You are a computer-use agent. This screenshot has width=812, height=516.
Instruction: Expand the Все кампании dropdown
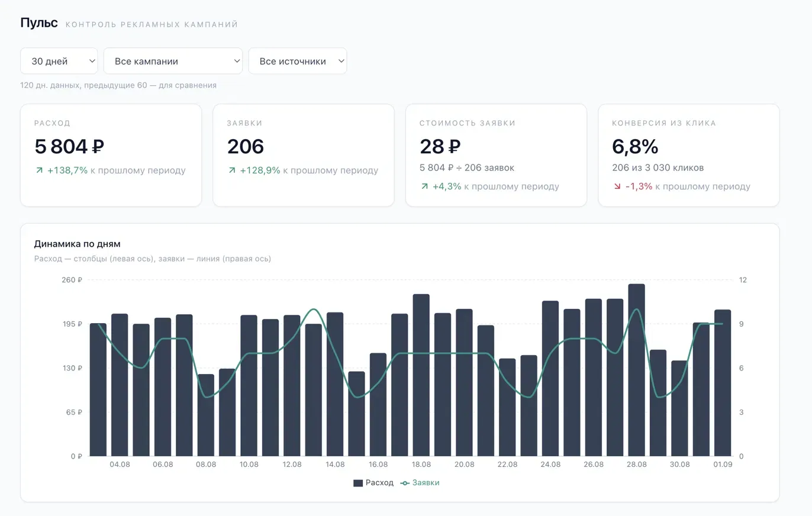[x=173, y=61]
